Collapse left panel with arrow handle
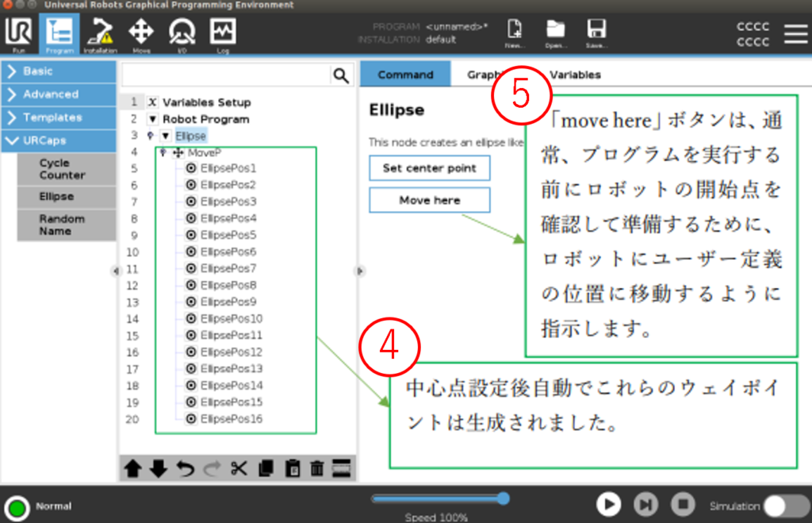 116,271
